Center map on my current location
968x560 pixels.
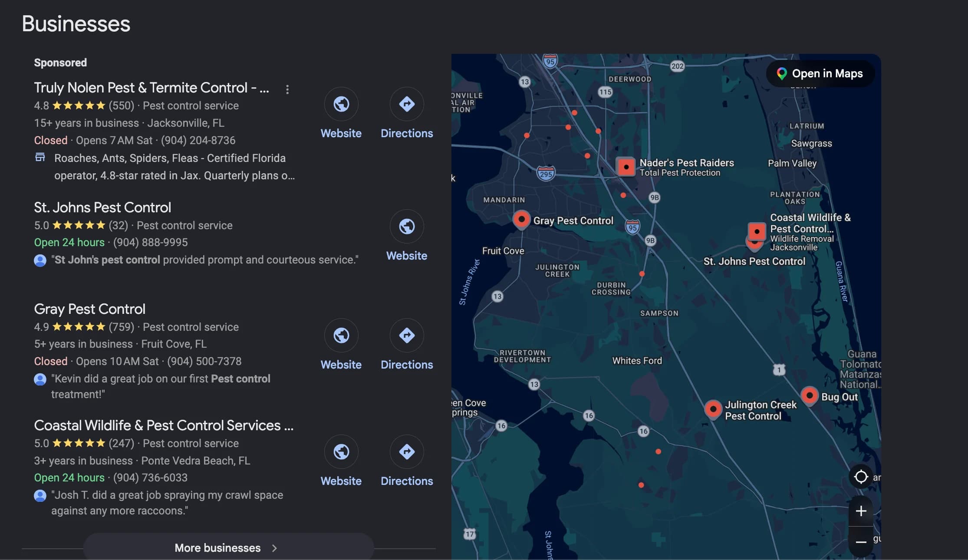[x=861, y=477]
